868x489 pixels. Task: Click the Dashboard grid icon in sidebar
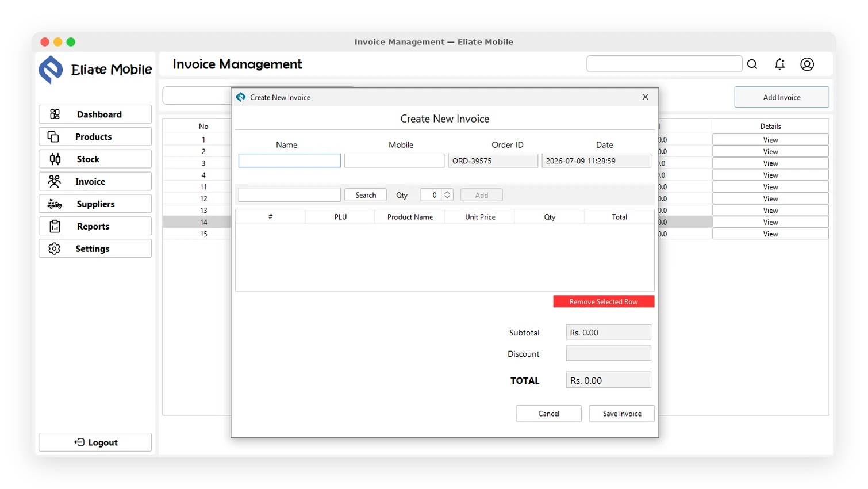[55, 114]
